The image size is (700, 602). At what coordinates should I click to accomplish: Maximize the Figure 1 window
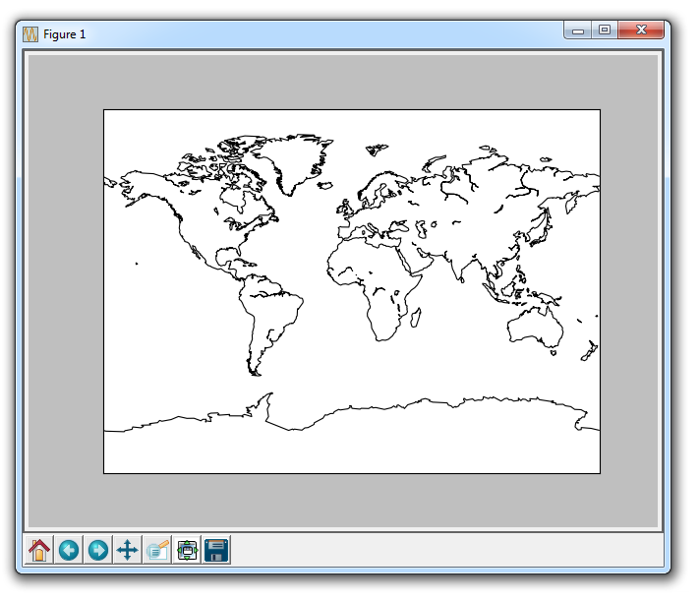[x=605, y=31]
